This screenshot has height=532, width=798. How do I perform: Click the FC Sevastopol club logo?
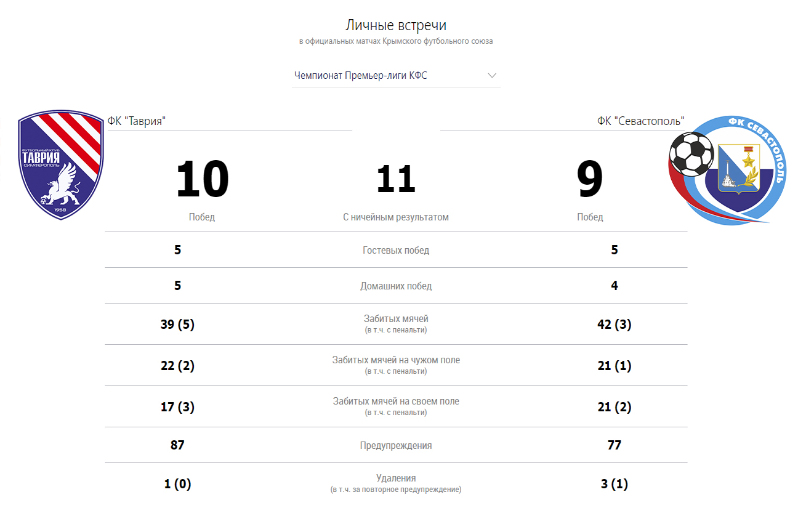click(727, 169)
